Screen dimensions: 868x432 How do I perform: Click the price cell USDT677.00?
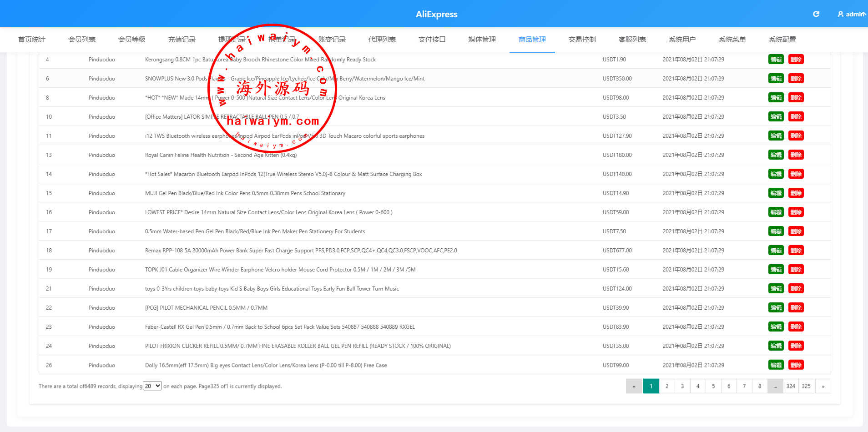pyautogui.click(x=617, y=251)
